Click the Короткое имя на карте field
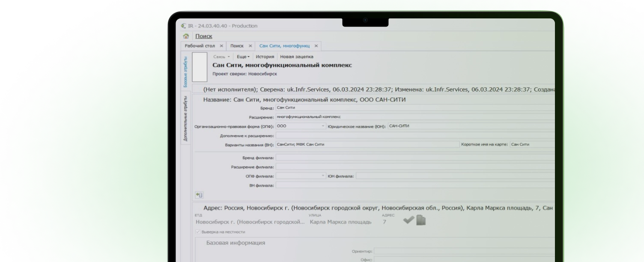This screenshot has width=644, height=262. point(532,145)
